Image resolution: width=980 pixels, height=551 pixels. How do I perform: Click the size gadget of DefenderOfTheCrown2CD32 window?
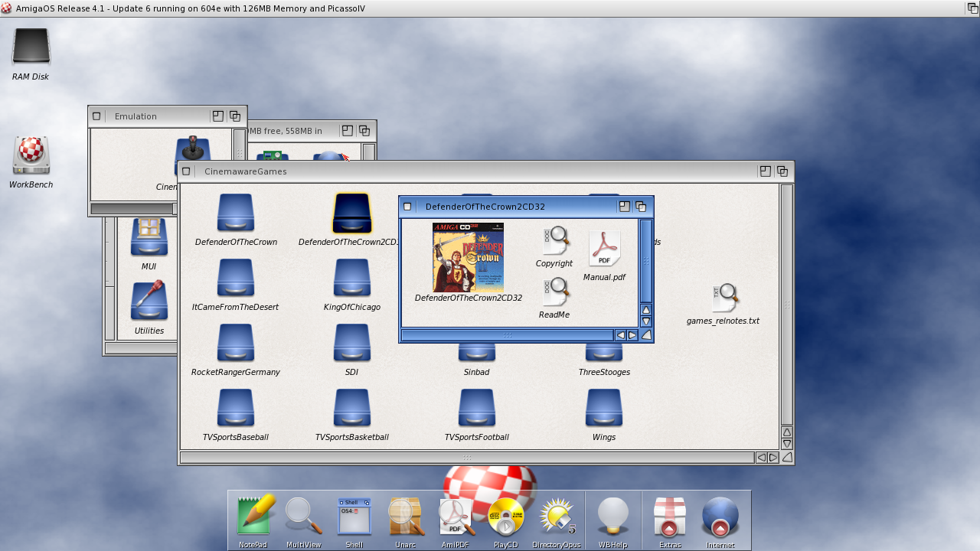(646, 335)
